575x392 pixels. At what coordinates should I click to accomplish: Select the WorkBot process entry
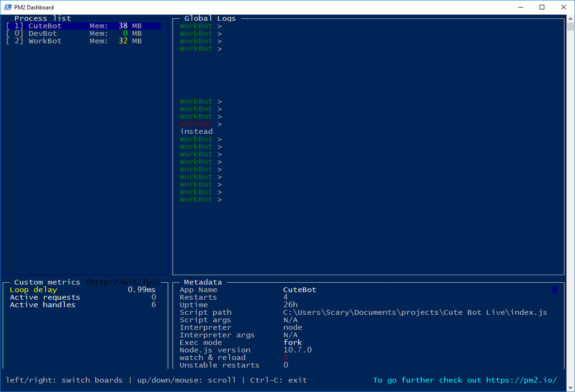pyautogui.click(x=45, y=41)
